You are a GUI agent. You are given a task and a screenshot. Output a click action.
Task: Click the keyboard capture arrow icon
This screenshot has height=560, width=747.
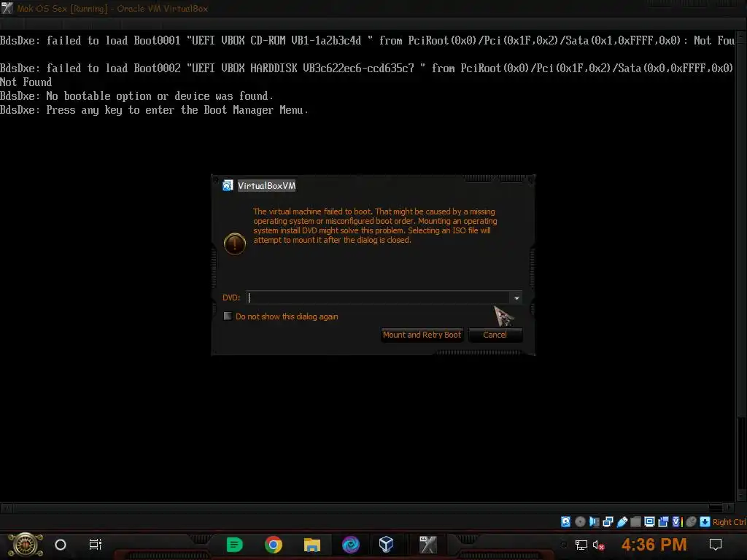coord(705,522)
